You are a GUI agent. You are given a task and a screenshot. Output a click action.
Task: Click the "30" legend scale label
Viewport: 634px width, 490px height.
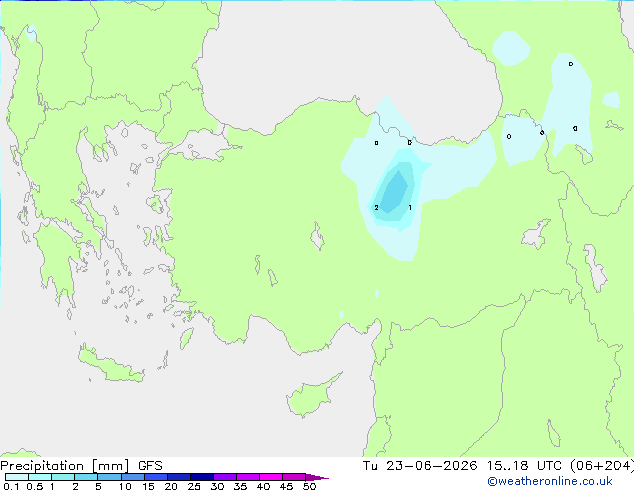tap(217, 486)
